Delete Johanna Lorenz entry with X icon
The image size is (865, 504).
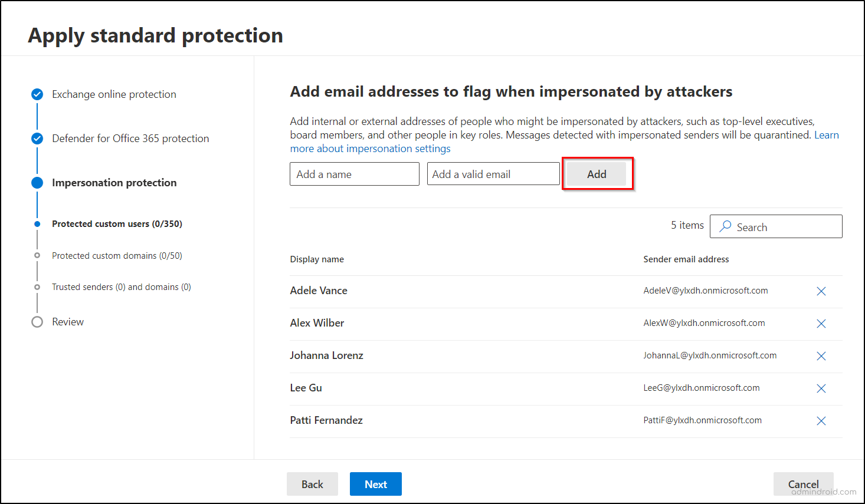tap(821, 356)
